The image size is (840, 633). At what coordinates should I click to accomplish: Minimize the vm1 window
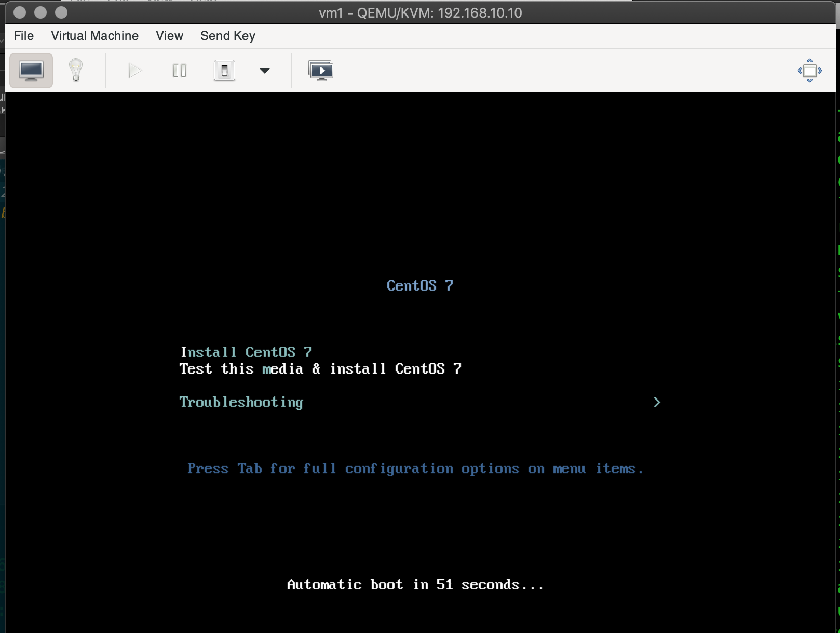coord(40,12)
